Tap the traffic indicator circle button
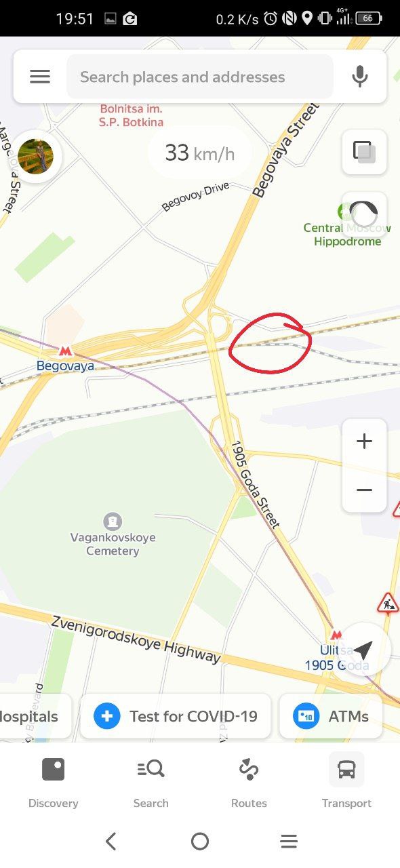 [364, 214]
